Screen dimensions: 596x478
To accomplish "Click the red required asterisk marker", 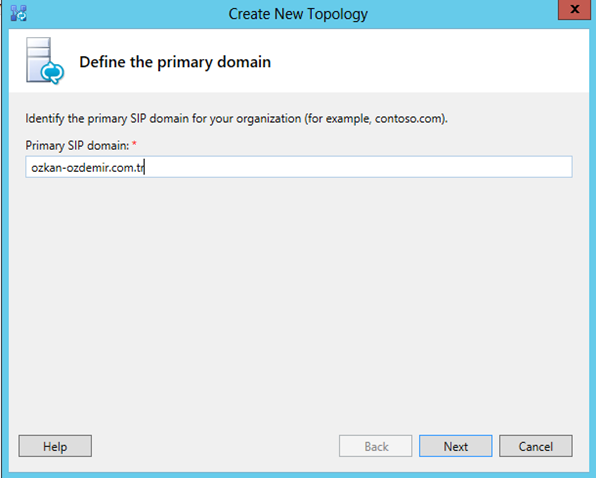I will [x=134, y=144].
